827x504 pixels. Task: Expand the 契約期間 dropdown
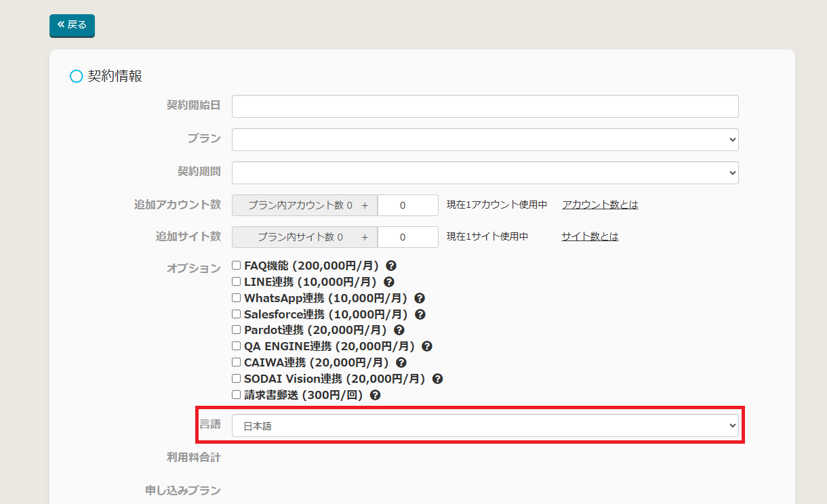485,172
